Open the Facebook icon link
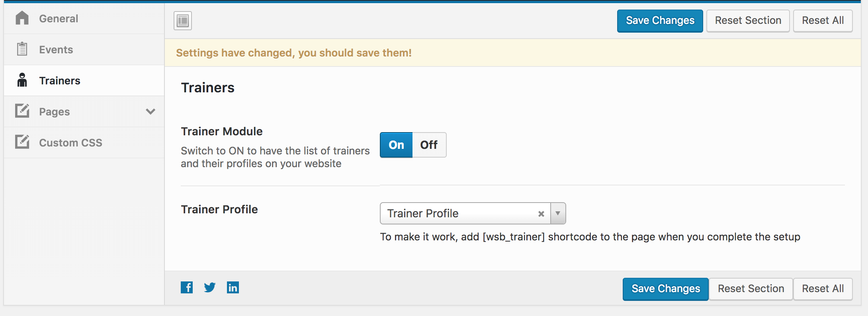Image resolution: width=868 pixels, height=316 pixels. [187, 287]
